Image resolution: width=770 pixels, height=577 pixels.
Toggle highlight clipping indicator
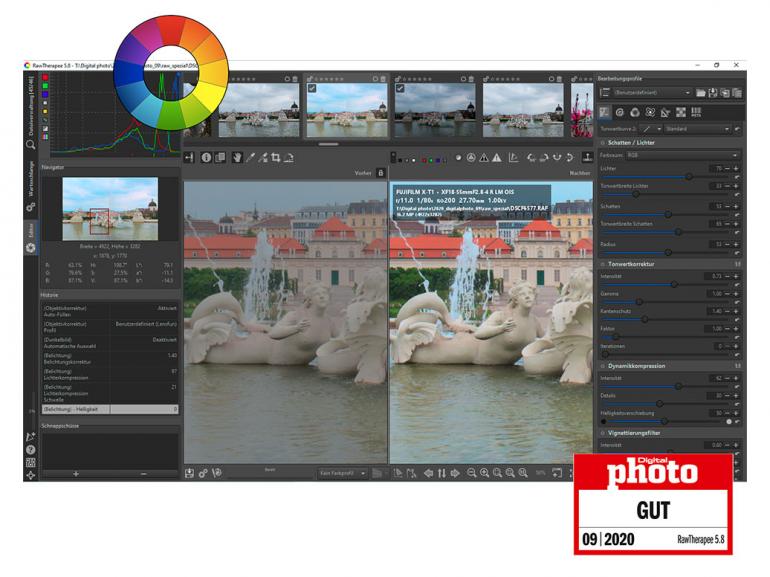(497, 158)
